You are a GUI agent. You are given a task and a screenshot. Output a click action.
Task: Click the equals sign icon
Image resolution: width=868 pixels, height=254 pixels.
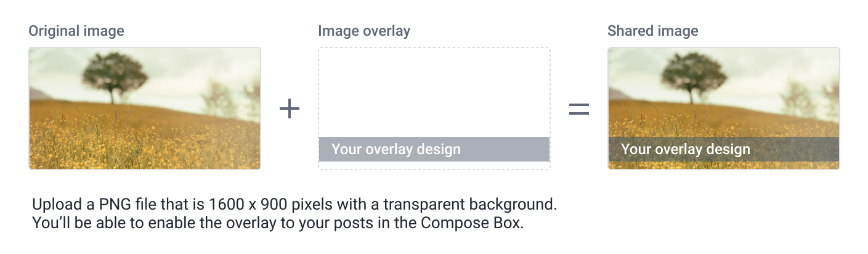click(x=578, y=109)
